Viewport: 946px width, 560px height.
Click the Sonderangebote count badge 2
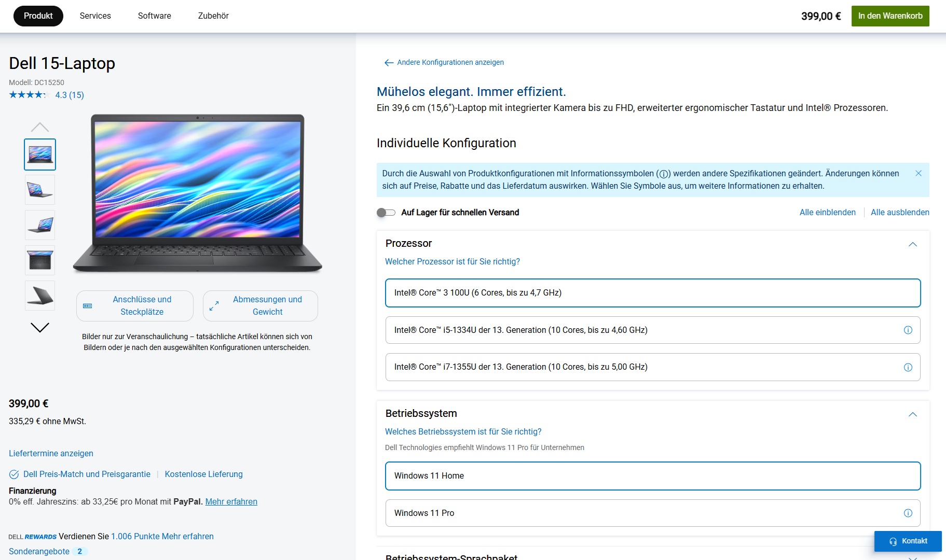[x=79, y=552]
